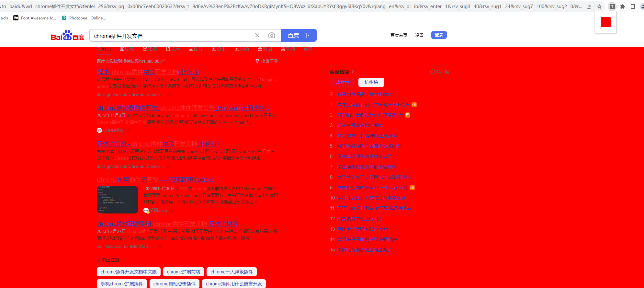Refresh hot searches with 换一换
The width and height of the screenshot is (644, 288).
[x=439, y=72]
